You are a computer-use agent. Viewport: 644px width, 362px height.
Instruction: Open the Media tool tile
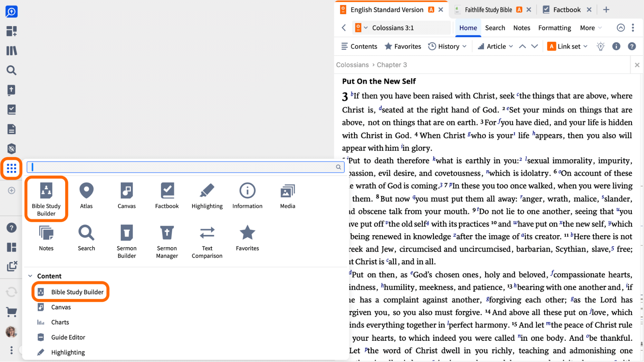[x=288, y=196]
